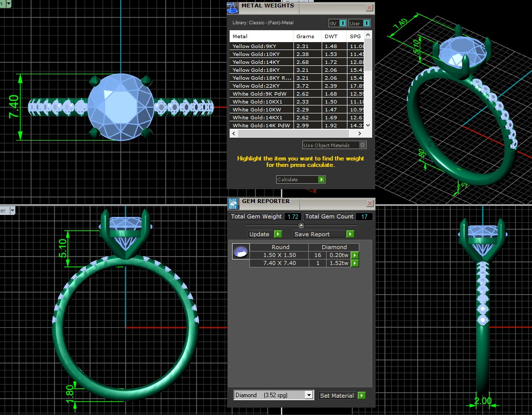Screen dimensions: 532x415
Task: Click green arrow for the 1.52tw row
Action: point(355,263)
